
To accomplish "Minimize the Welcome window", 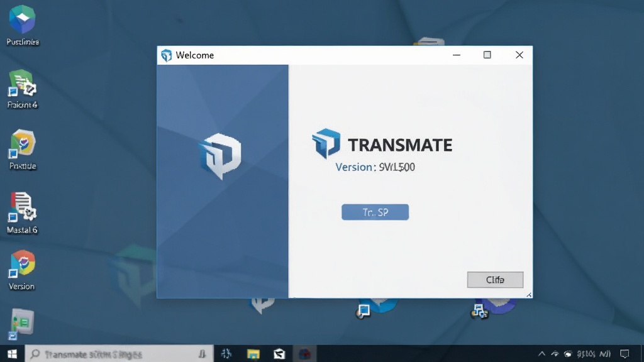I will 457,55.
